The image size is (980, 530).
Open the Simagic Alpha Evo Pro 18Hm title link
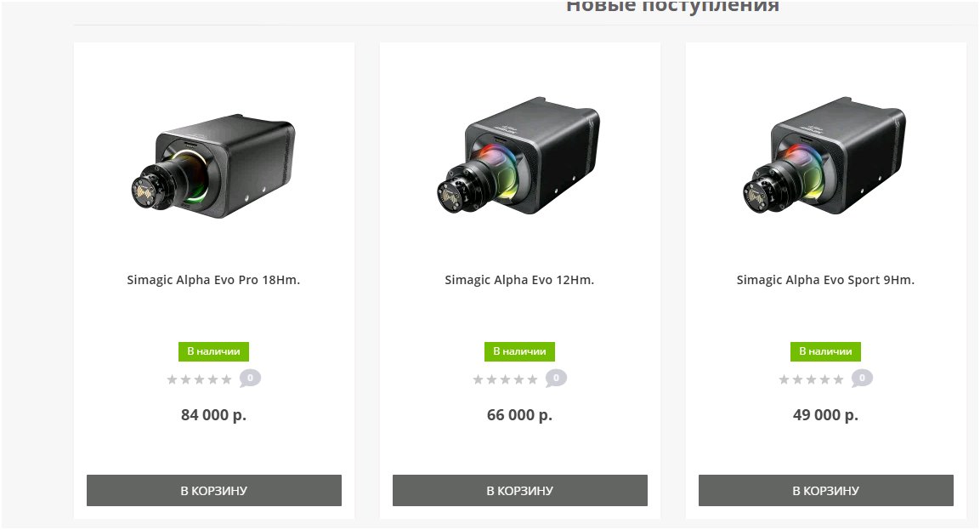(213, 280)
